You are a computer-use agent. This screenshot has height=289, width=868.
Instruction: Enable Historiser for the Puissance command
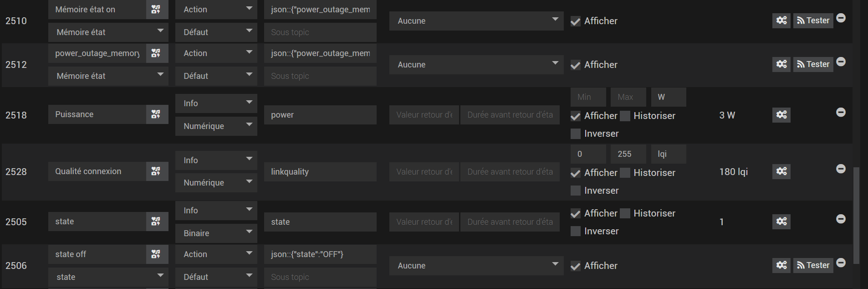[625, 116]
